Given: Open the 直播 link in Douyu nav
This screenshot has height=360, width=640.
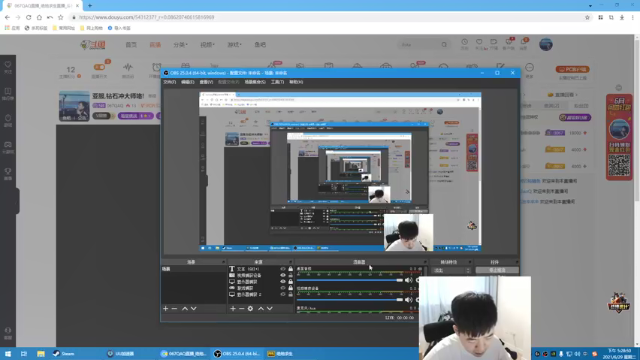Looking at the screenshot, I should 155,44.
